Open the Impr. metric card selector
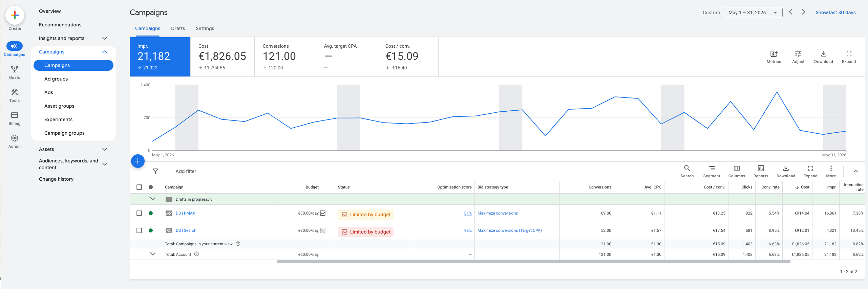 (x=160, y=57)
